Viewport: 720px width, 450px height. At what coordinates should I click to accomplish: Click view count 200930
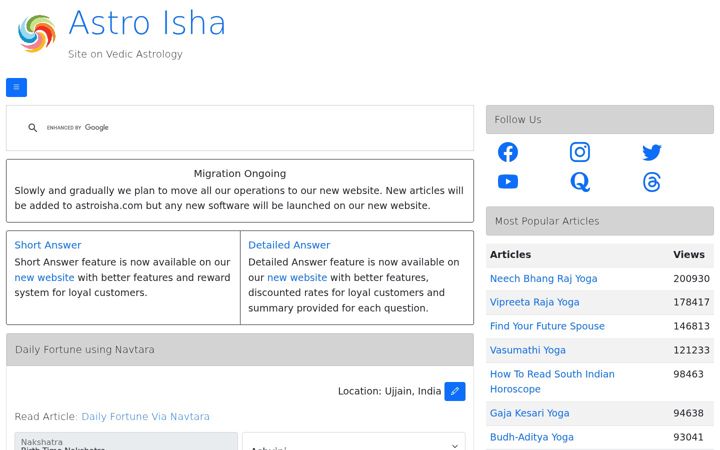(x=691, y=279)
